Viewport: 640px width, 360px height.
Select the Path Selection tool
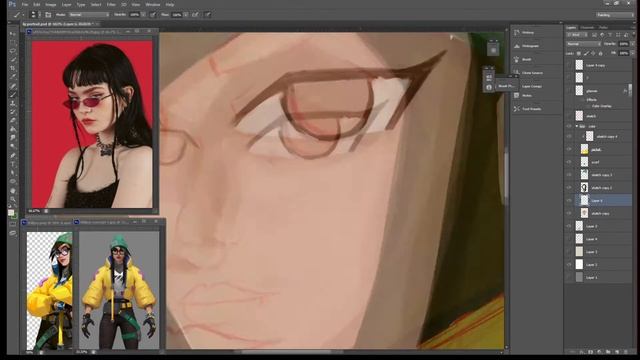tap(13, 173)
